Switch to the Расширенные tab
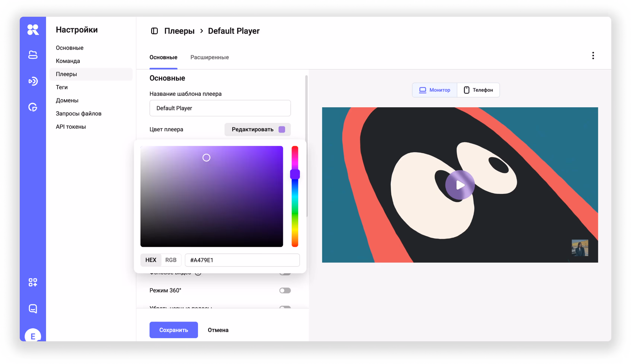Image resolution: width=631 pixels, height=364 pixels. [x=210, y=57]
